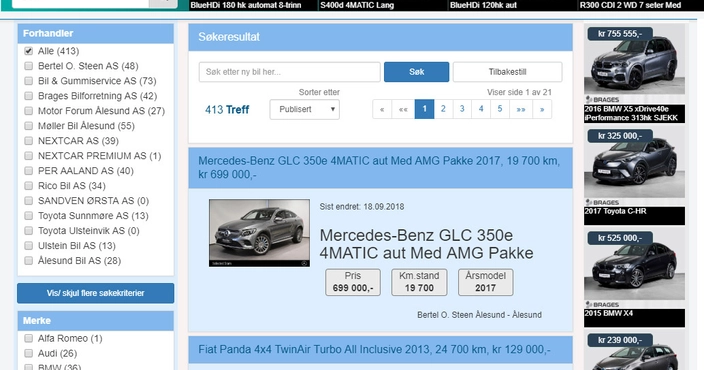
Task: Click the R300 CDI 2 WD banner
Action: (x=630, y=5)
